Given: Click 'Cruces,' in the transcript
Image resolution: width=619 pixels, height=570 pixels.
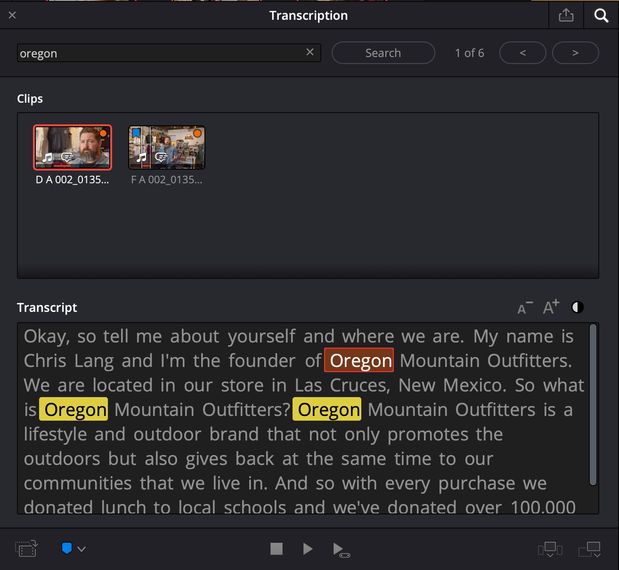Looking at the screenshot, I should tap(359, 385).
